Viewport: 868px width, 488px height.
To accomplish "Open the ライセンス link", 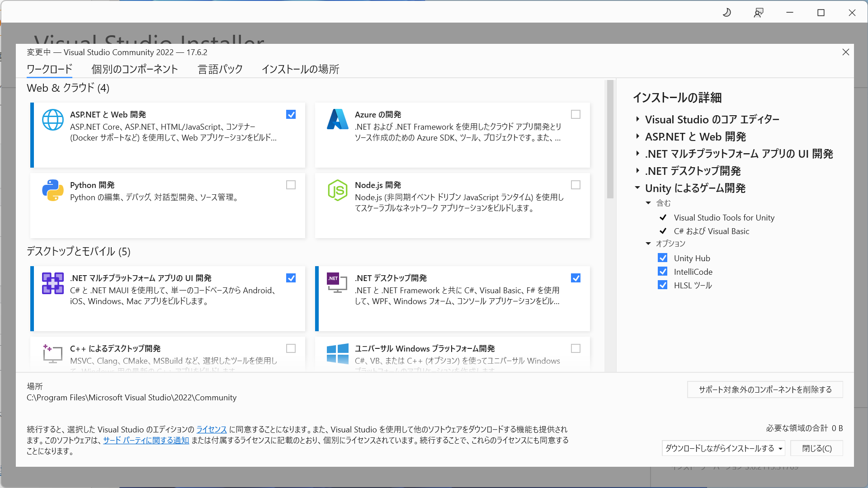I will click(x=212, y=429).
